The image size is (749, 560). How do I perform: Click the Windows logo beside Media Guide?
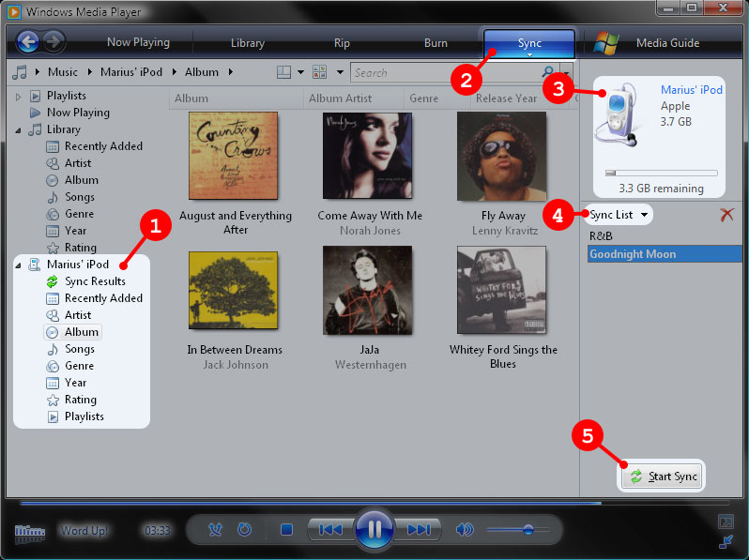(606, 43)
